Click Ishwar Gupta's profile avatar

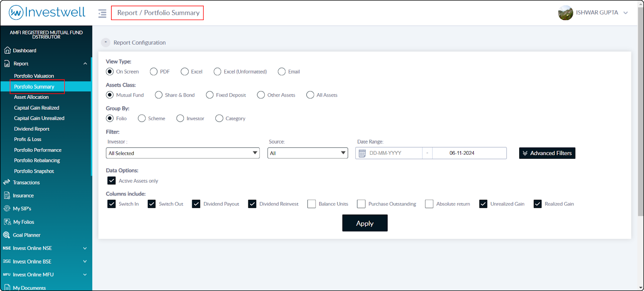coord(566,13)
